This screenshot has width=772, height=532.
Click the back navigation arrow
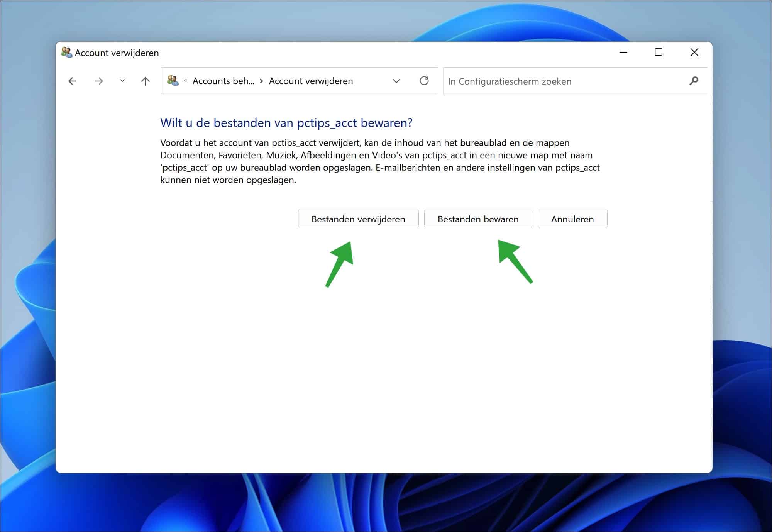click(x=73, y=81)
